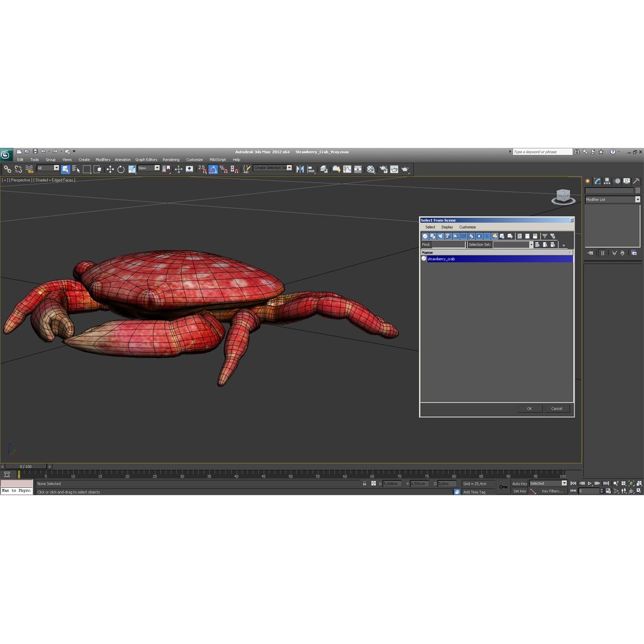644x644 pixels.
Task: Click the Select All icon in Select From Scene
Action: pyautogui.click(x=519, y=236)
